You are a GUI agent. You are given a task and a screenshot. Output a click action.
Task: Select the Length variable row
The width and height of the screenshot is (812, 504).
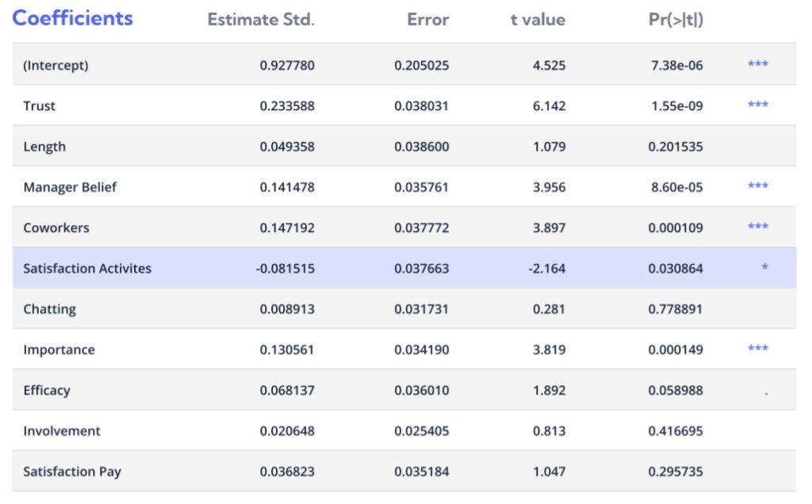pyautogui.click(x=404, y=147)
